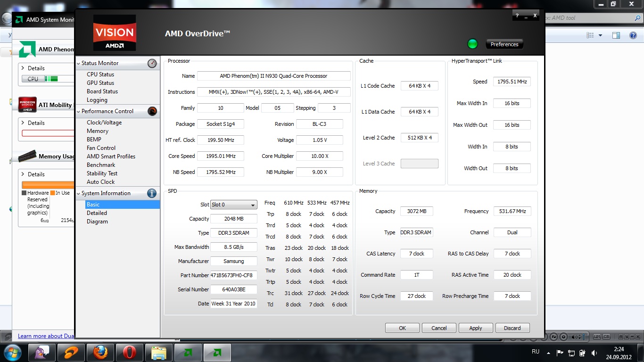Click the Discard button
Image resolution: width=644 pixels, height=362 pixels.
(x=512, y=328)
